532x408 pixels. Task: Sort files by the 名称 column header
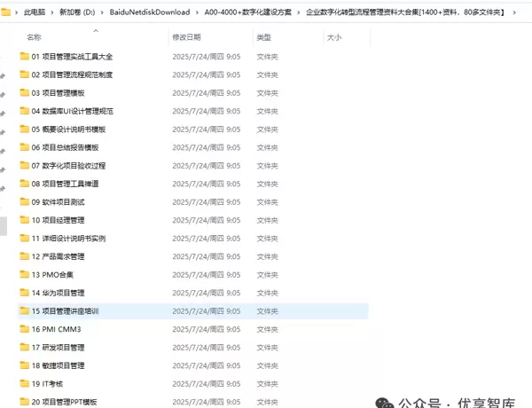[34, 37]
